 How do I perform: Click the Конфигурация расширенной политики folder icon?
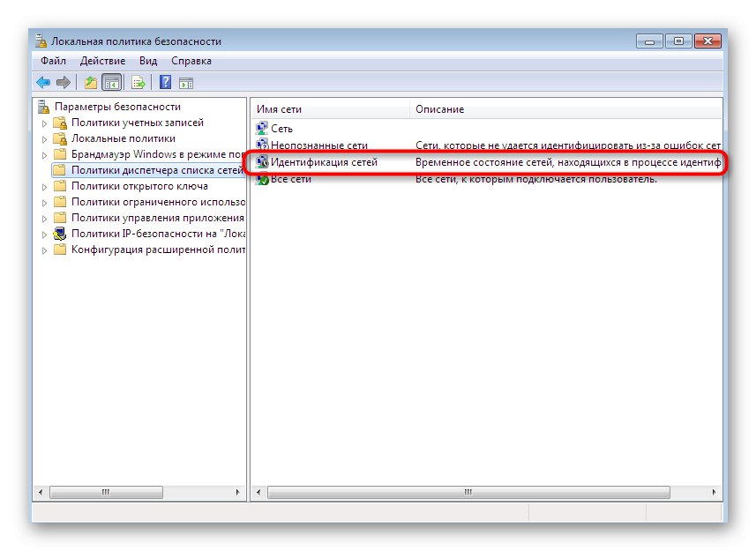[x=60, y=249]
